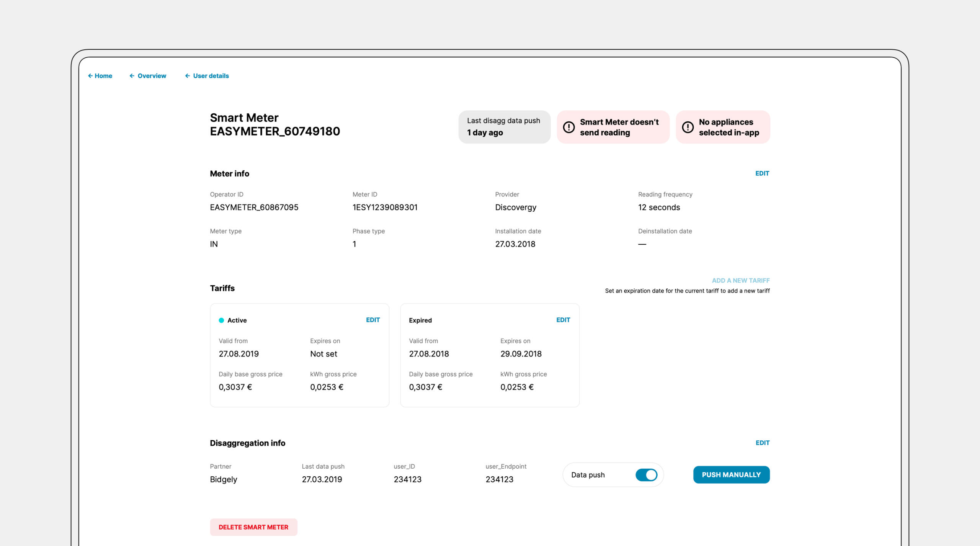Click the User details back arrow icon

[187, 76]
